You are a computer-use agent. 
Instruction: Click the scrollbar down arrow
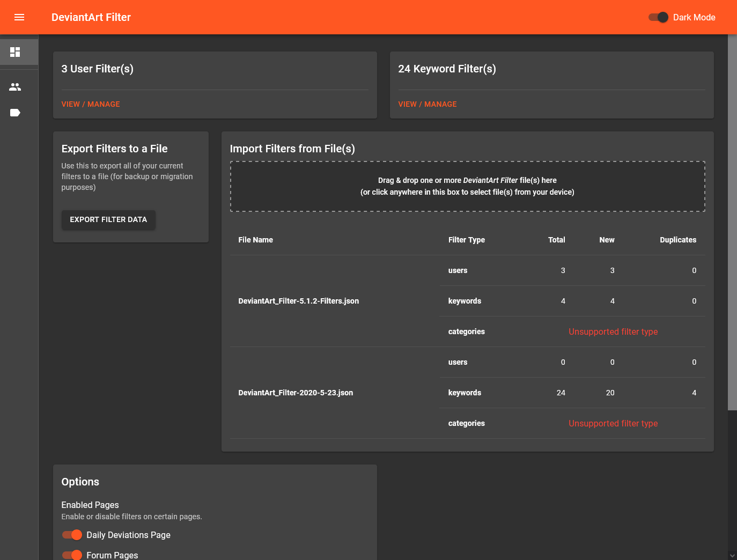732,556
